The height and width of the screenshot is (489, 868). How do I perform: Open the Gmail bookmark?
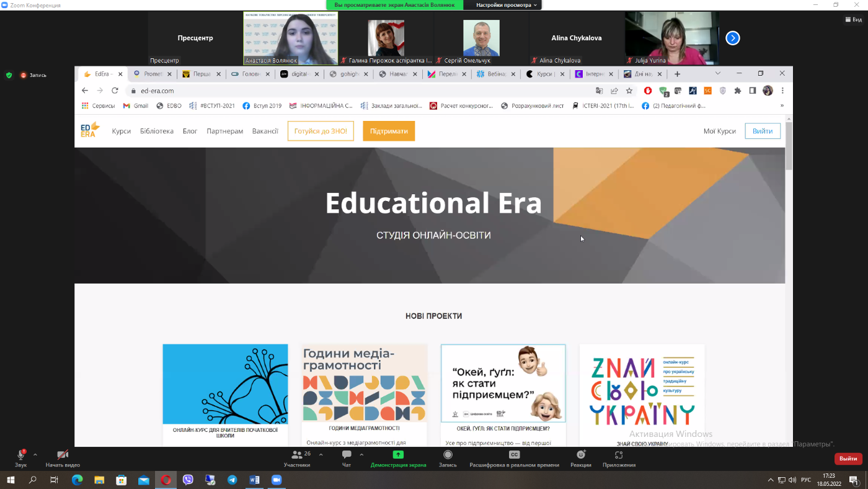[135, 105]
